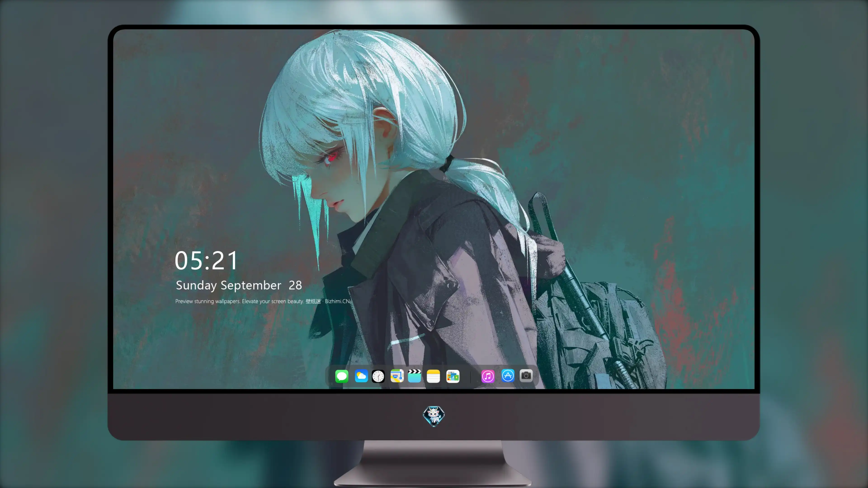Viewport: 868px width, 488px height.
Task: Open the Maps app from the dock
Action: pos(397,376)
